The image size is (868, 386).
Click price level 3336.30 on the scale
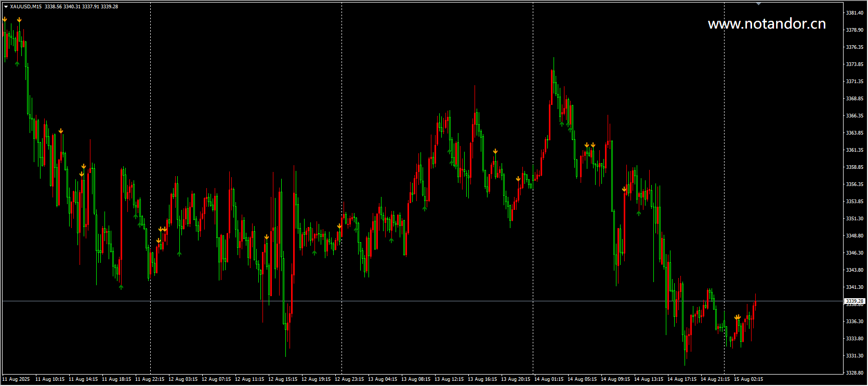pos(854,321)
